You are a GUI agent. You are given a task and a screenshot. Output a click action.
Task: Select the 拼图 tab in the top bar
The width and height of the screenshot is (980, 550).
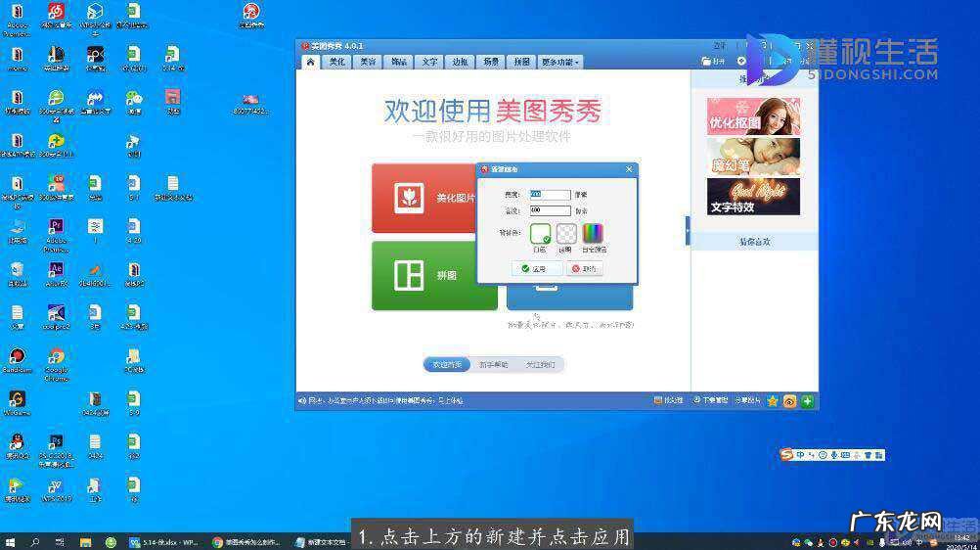point(522,62)
